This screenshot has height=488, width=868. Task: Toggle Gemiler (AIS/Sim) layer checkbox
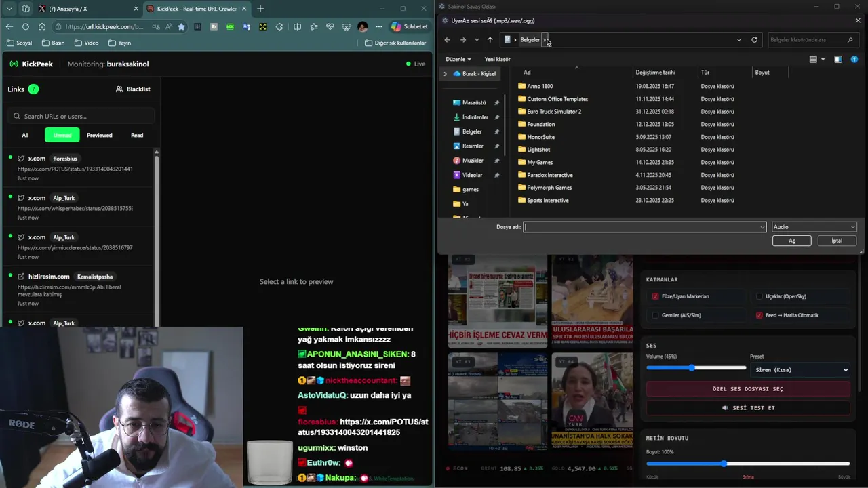click(x=655, y=315)
